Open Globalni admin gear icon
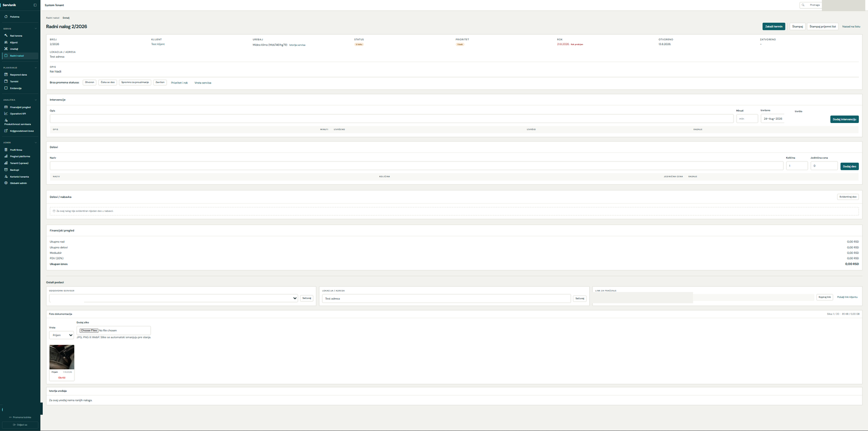Viewport: 868px width, 431px height. pyautogui.click(x=6, y=183)
